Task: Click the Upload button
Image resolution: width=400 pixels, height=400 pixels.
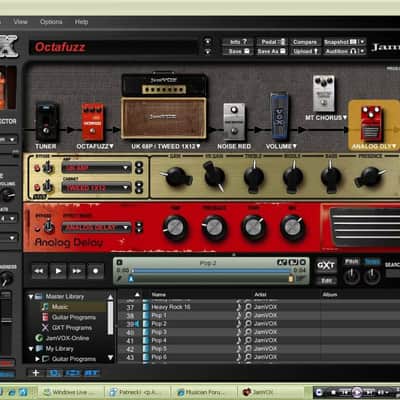Action: click(305, 51)
